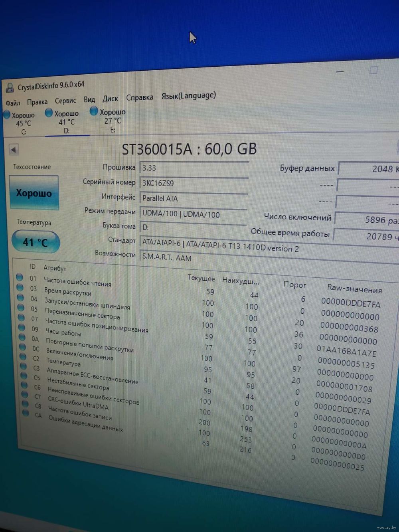Click the Текущее column header
This screenshot has height=532, width=399.
tap(201, 278)
